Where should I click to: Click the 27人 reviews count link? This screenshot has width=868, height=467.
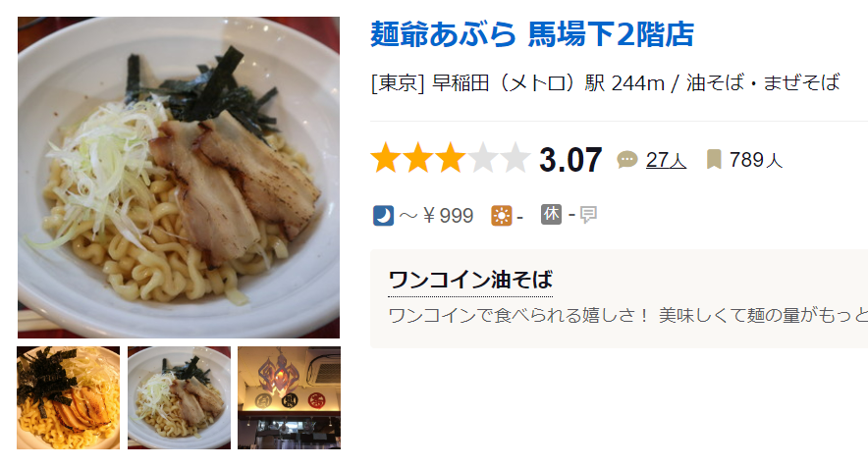pos(666,160)
